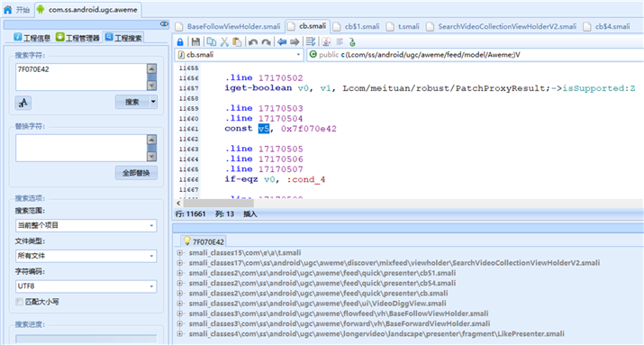Click the green circle method icon
Image resolution: width=644 pixels, height=345 pixels.
[313, 54]
